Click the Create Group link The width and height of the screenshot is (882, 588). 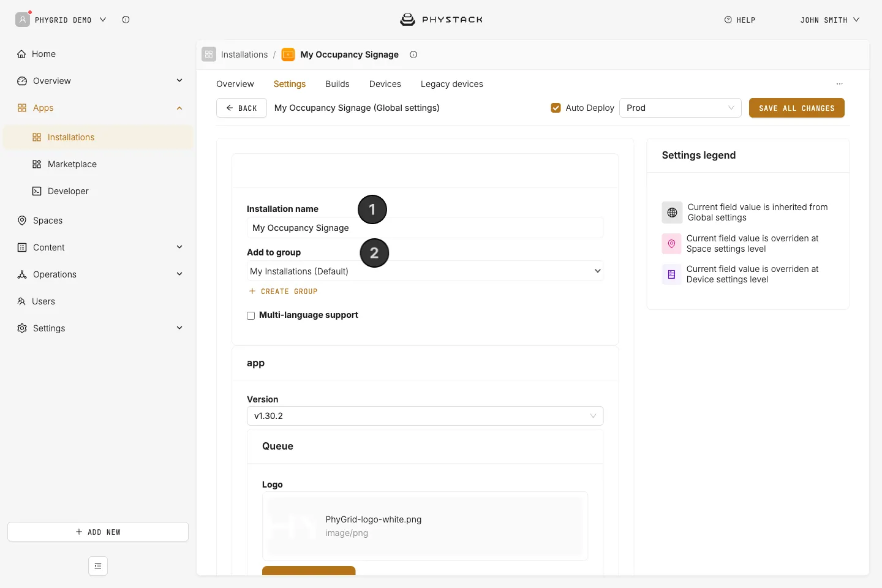click(283, 292)
